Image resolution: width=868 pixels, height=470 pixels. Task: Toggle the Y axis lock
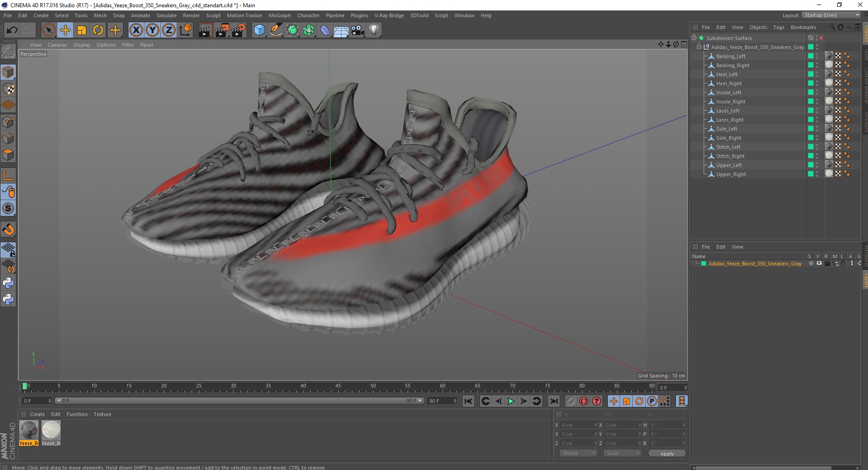(x=153, y=30)
